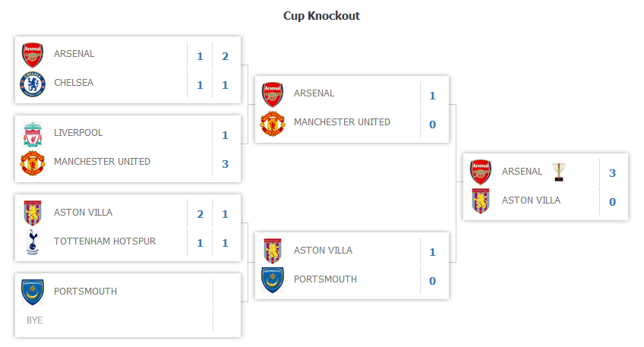This screenshot has width=644, height=347.
Task: Click Manchester United's crest in the Liverpool match
Action: [33, 163]
